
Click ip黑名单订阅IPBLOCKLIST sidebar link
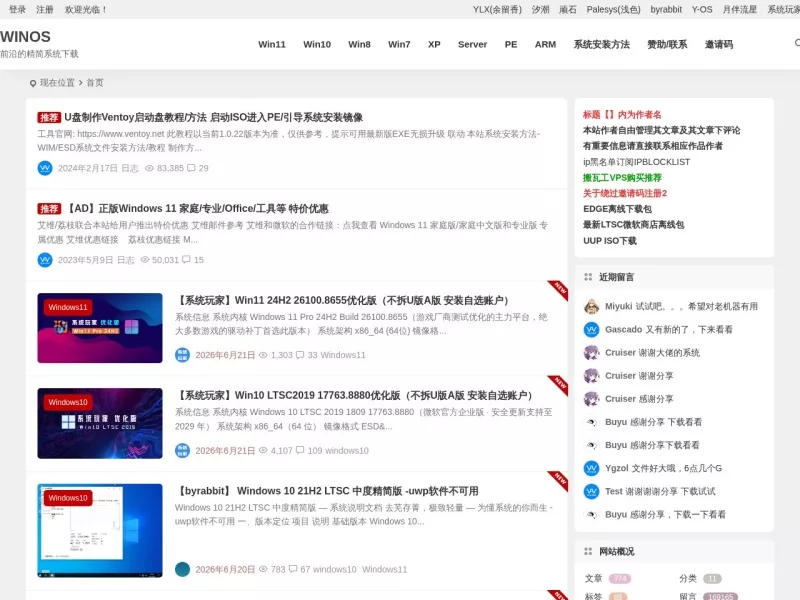point(636,162)
